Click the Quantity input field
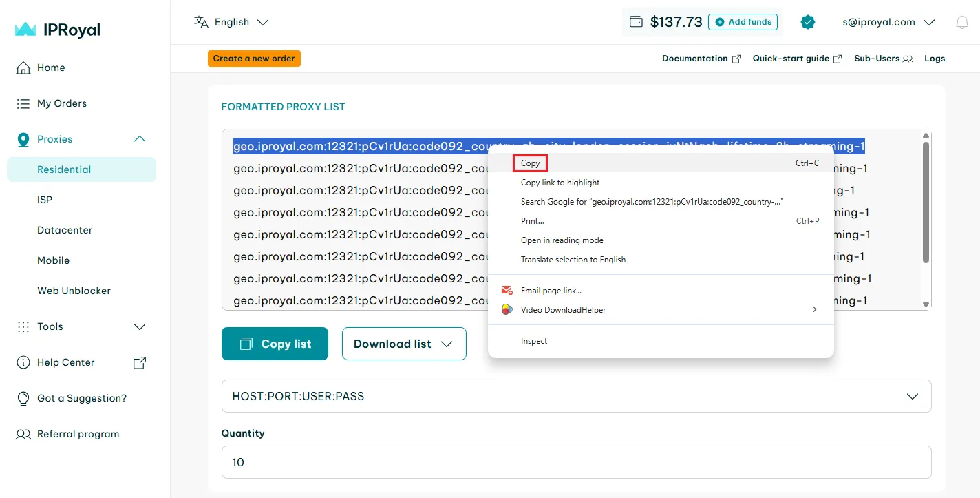The height and width of the screenshot is (498, 980). point(575,462)
